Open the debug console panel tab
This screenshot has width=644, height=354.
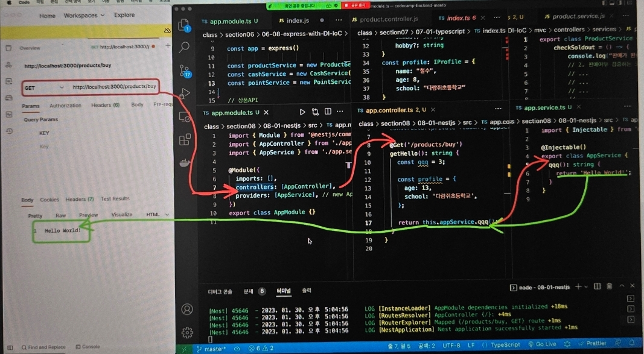[220, 292]
